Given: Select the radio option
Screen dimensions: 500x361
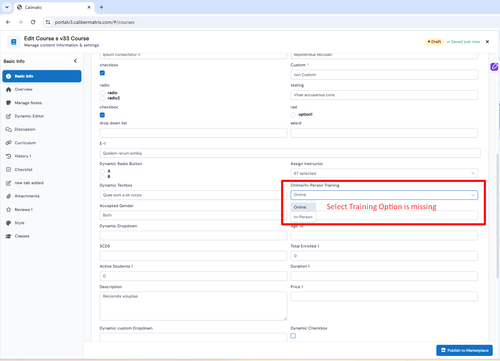Looking at the screenshot, I should tap(102, 93).
